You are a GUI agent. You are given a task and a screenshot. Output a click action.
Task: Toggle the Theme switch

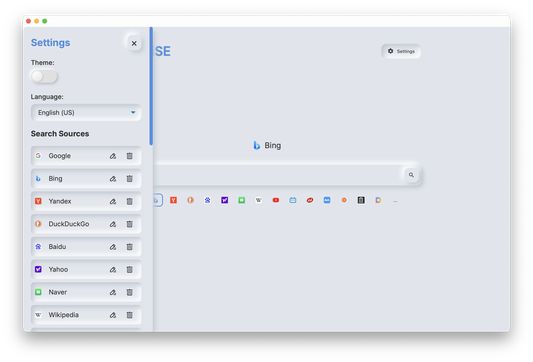[44, 76]
